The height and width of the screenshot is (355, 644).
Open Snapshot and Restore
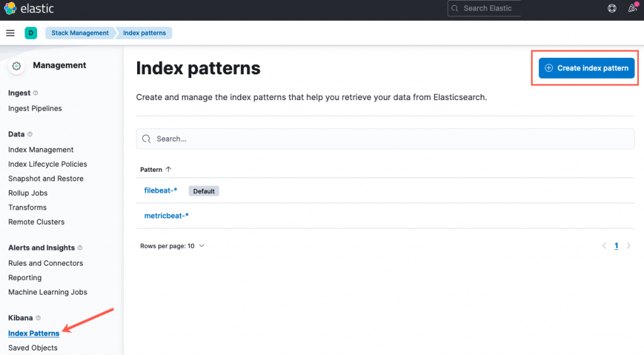(x=45, y=179)
